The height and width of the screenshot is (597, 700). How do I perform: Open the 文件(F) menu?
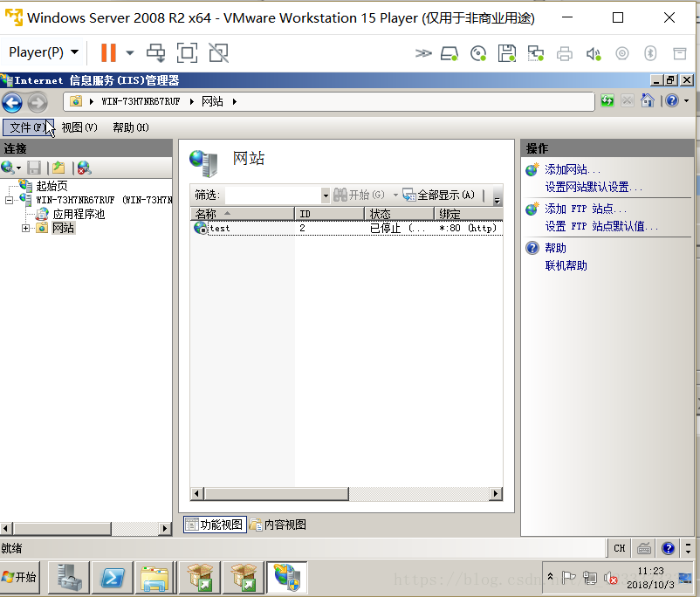(x=28, y=127)
